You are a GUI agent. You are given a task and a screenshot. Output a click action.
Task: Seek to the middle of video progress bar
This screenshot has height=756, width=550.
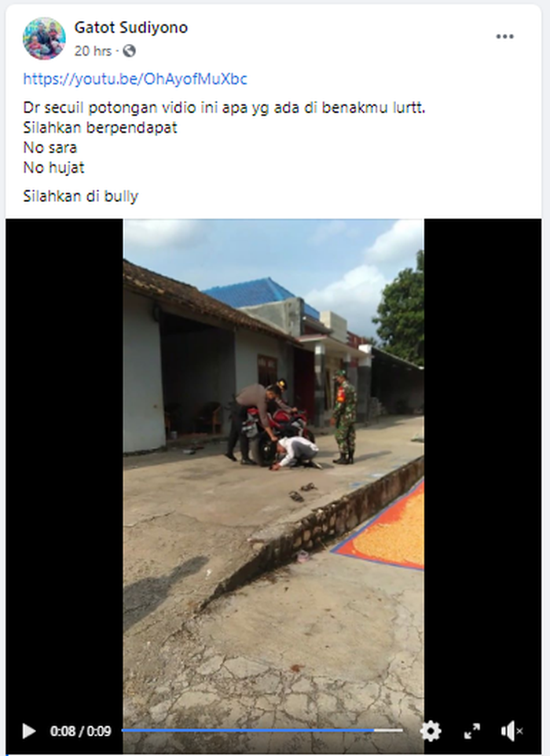[262, 730]
